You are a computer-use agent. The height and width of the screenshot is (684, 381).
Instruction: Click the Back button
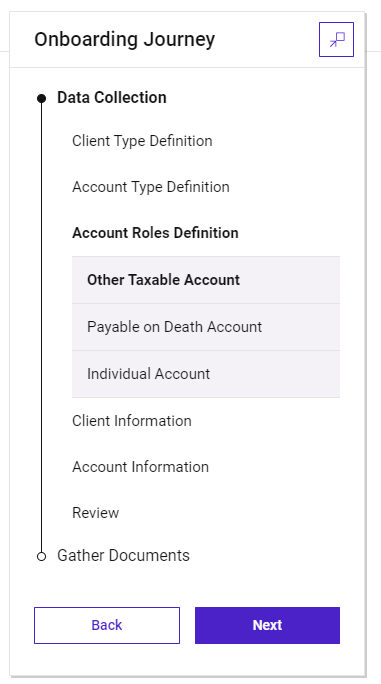pyautogui.click(x=107, y=625)
